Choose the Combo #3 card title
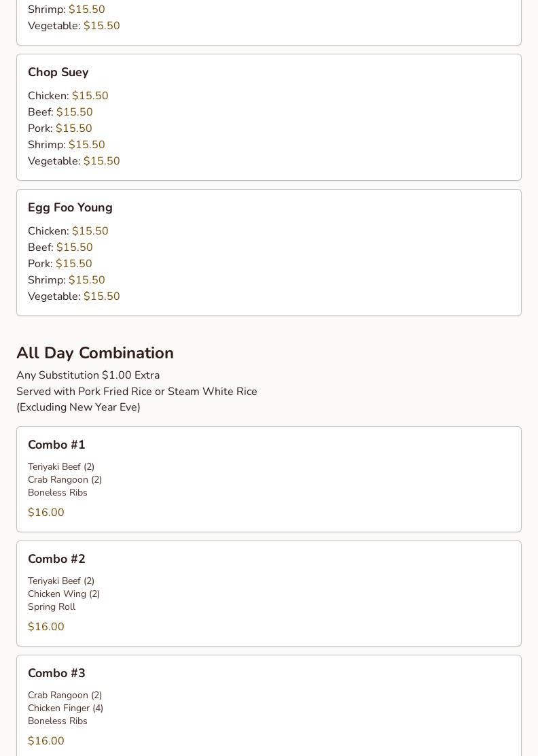 56,673
